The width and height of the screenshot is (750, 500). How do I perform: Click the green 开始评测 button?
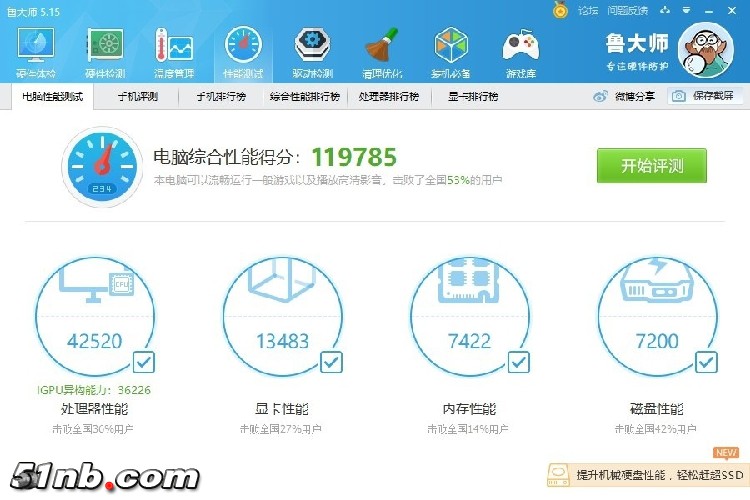(651, 165)
